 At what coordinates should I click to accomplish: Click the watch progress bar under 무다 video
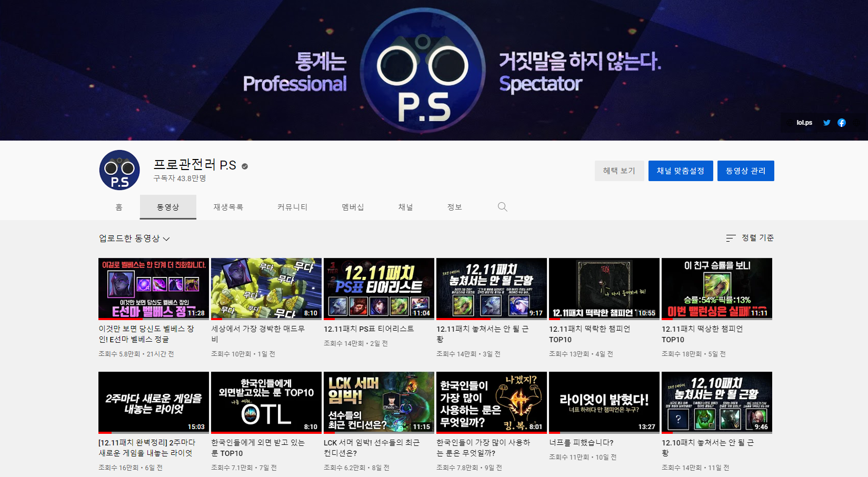click(266, 319)
